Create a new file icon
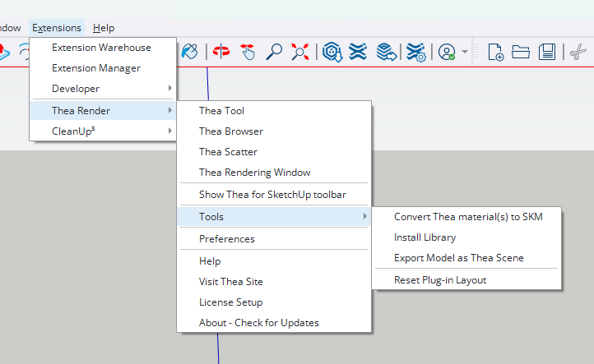This screenshot has width=594, height=364. click(495, 52)
